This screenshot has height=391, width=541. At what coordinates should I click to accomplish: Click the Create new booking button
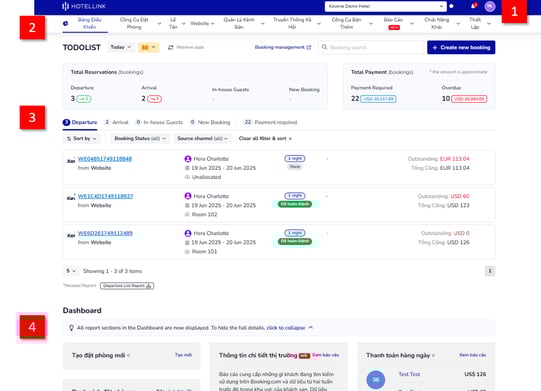click(461, 47)
